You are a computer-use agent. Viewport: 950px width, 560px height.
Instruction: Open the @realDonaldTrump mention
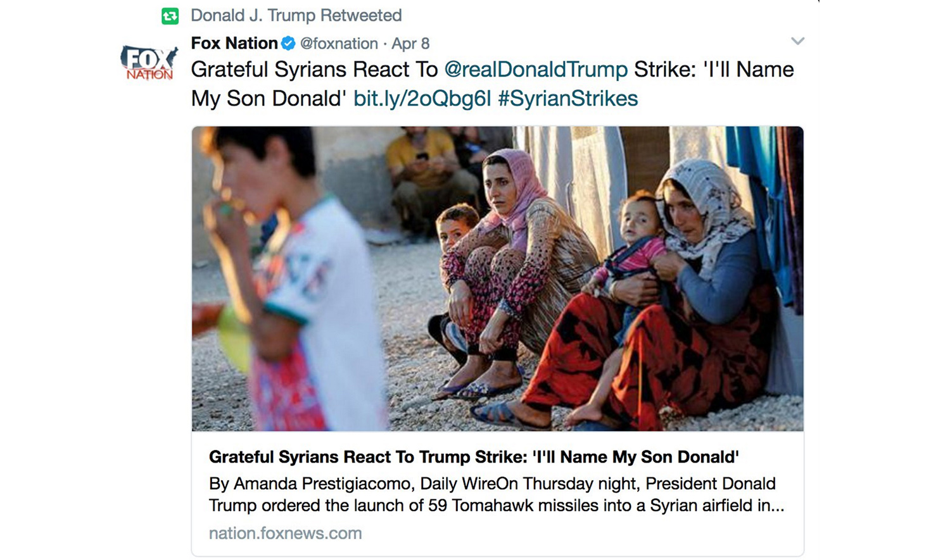pos(536,70)
